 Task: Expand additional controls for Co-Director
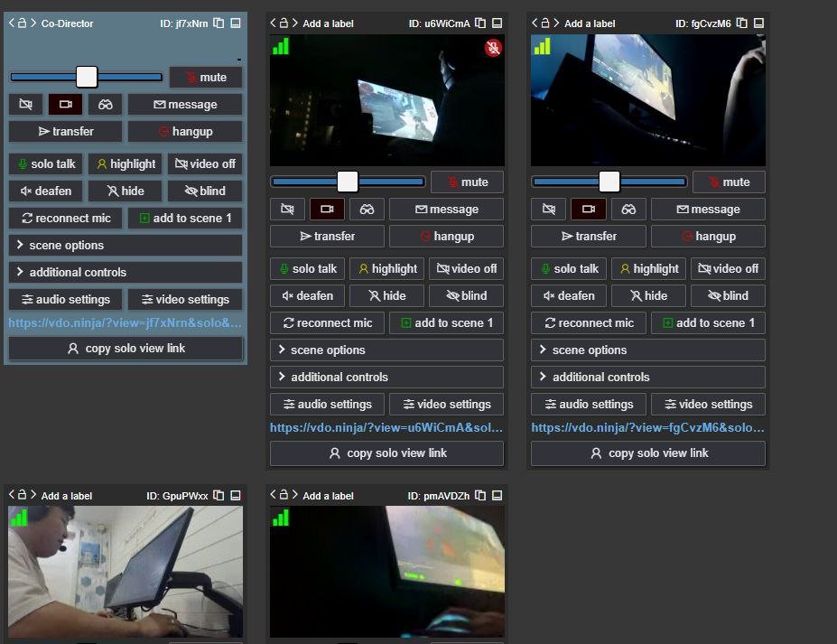[126, 272]
